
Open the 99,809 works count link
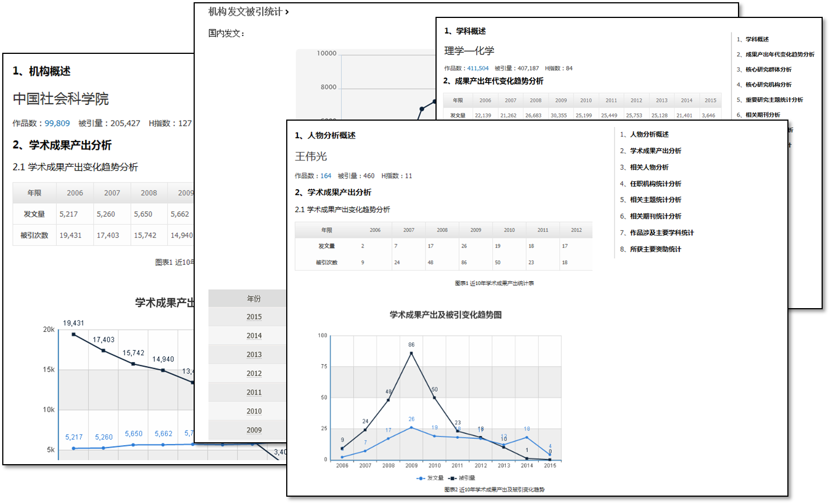57,123
